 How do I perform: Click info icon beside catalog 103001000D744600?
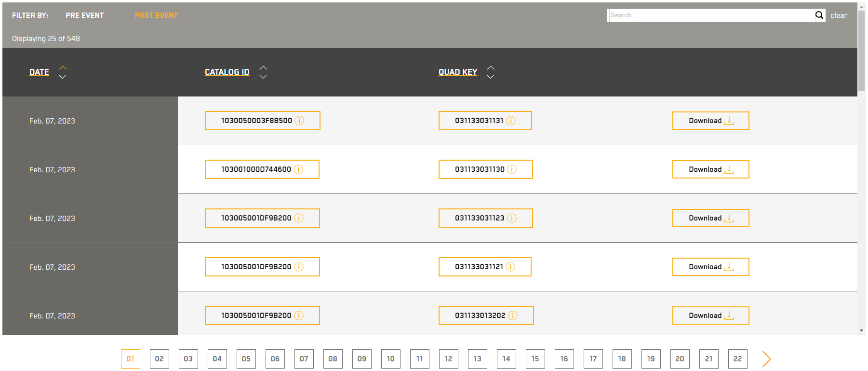tap(298, 169)
